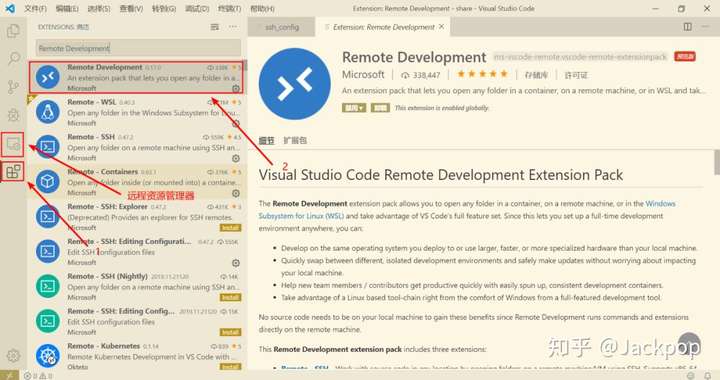This screenshot has width=720, height=380.
Task: Open the Manage gear in activity bar
Action: (x=13, y=355)
